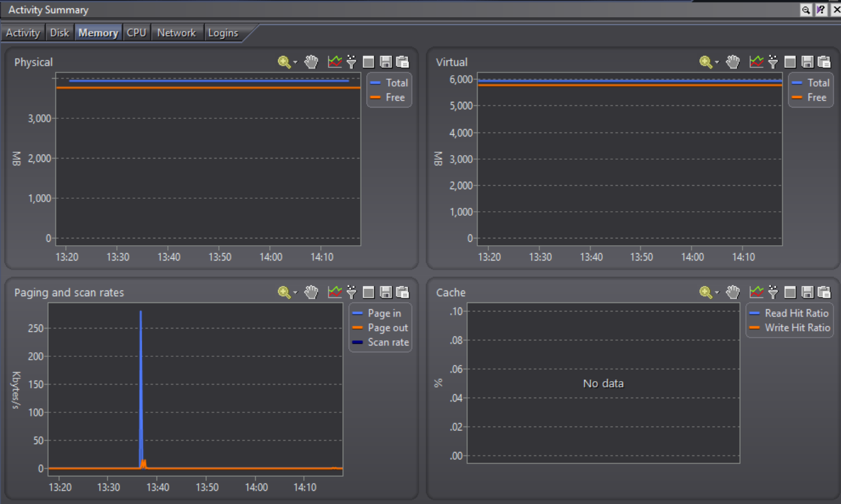This screenshot has width=841, height=504.
Task: Click the Cache chart title
Action: [451, 293]
